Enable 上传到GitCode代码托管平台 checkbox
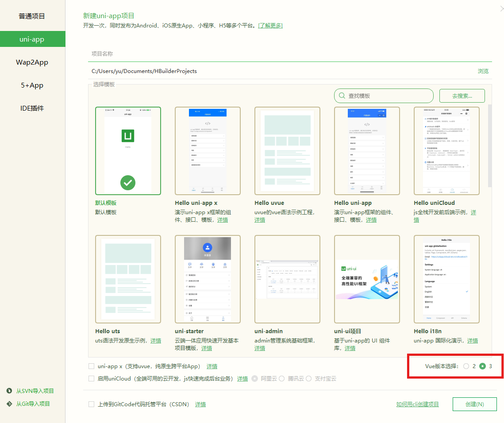Image resolution: width=504 pixels, height=423 pixels. click(x=91, y=404)
